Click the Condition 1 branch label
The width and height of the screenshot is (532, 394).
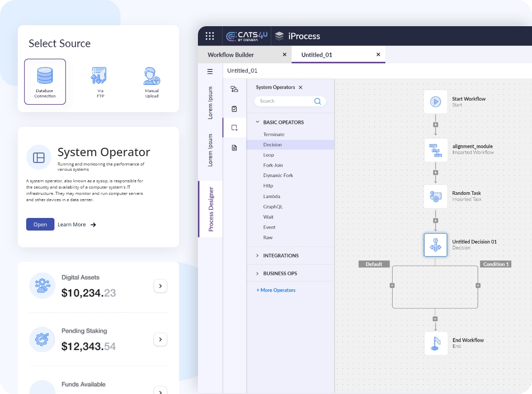click(496, 264)
